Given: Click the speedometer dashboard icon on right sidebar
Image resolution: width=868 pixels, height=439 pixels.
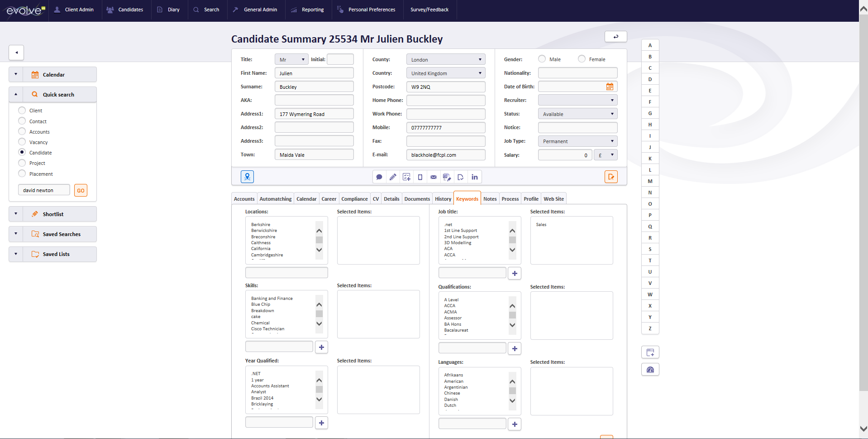Looking at the screenshot, I should tap(650, 369).
